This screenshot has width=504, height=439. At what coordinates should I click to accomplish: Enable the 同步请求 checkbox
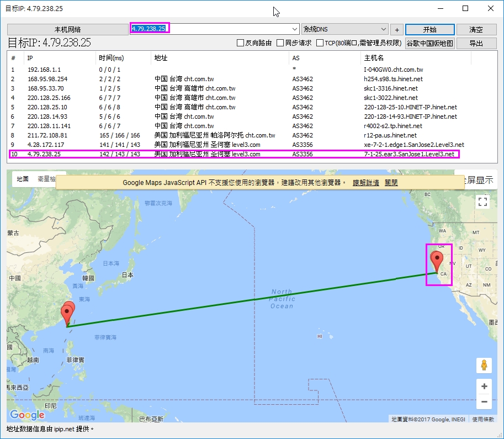280,43
